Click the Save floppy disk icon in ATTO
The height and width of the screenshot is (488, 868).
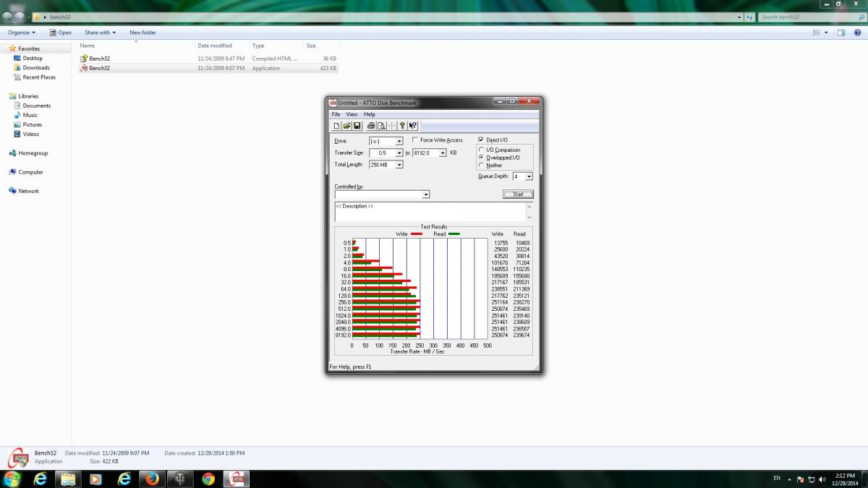[357, 126]
